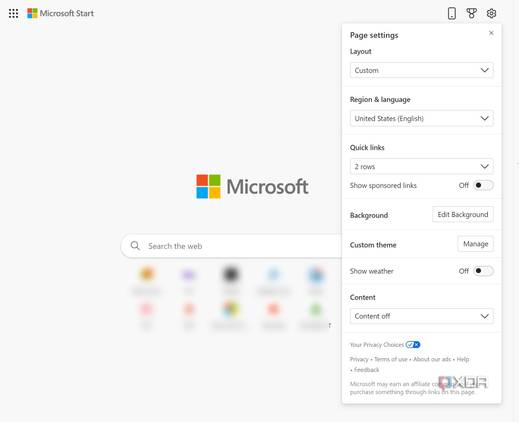Click the page settings gear icon
The height and width of the screenshot is (422, 519).
[491, 13]
